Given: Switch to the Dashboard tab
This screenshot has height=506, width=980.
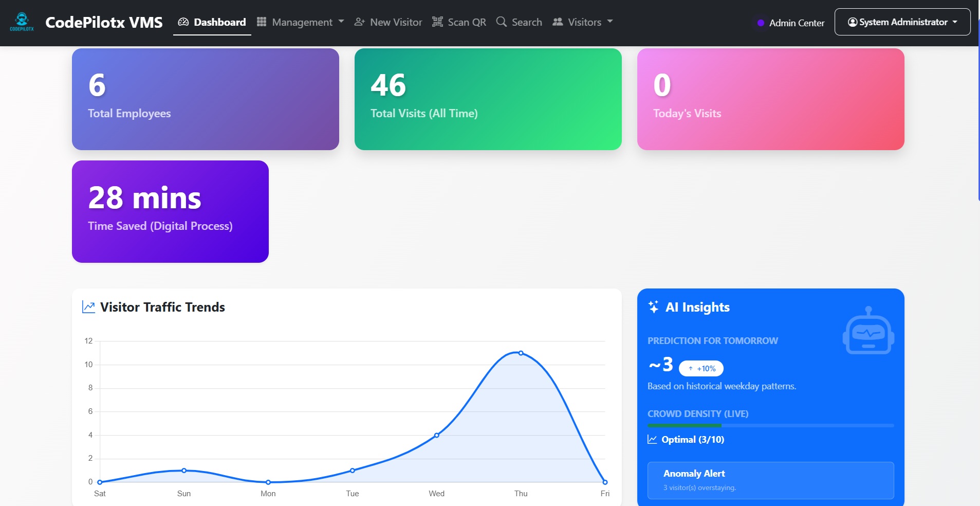Looking at the screenshot, I should [x=219, y=22].
